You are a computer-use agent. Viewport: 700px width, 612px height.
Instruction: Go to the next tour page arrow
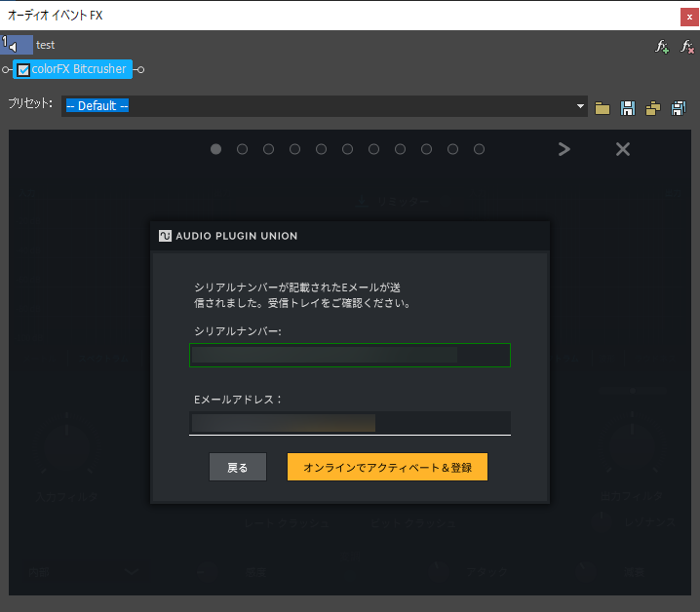[564, 149]
